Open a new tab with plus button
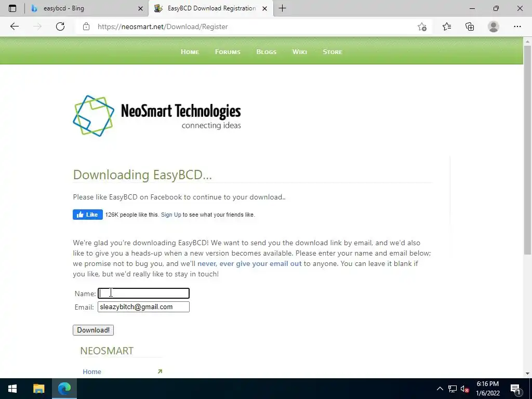Image resolution: width=532 pixels, height=399 pixels. click(282, 8)
